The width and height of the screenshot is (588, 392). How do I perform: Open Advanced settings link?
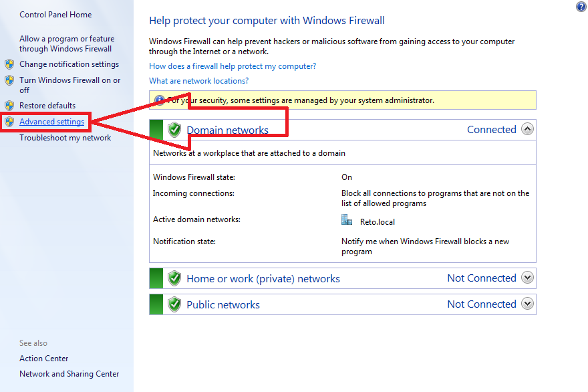[x=52, y=122]
